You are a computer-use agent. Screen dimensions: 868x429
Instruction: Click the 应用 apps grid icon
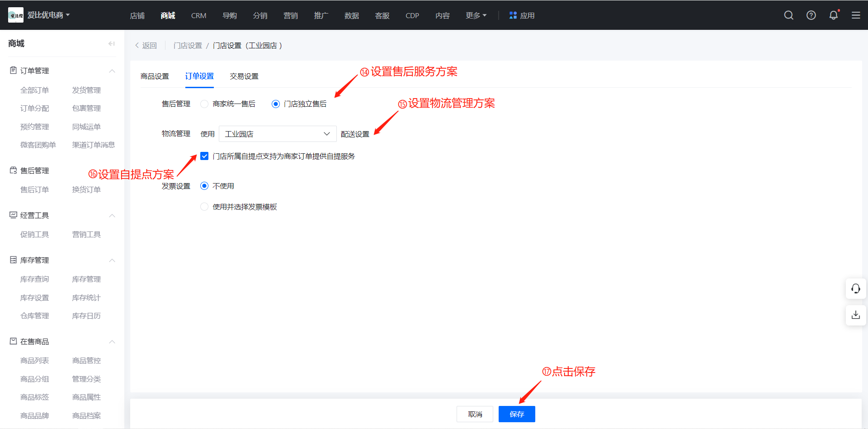(x=513, y=15)
